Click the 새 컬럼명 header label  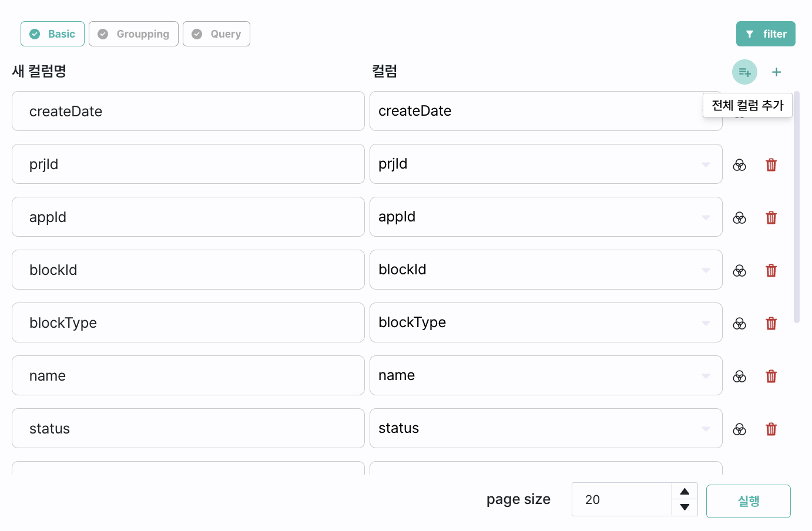(x=39, y=72)
